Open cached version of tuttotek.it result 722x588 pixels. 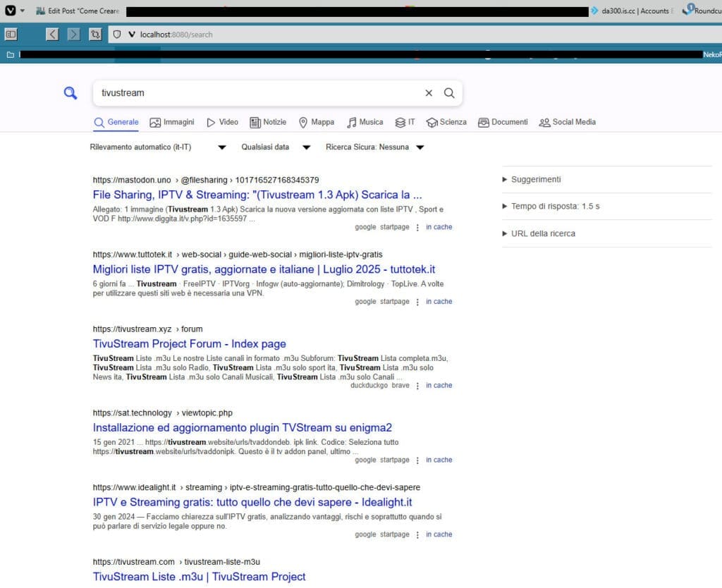(x=439, y=302)
